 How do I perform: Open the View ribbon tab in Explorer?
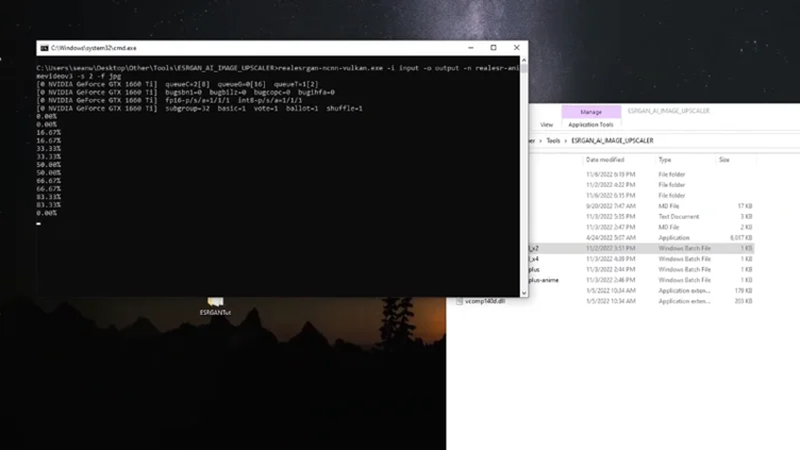point(546,124)
